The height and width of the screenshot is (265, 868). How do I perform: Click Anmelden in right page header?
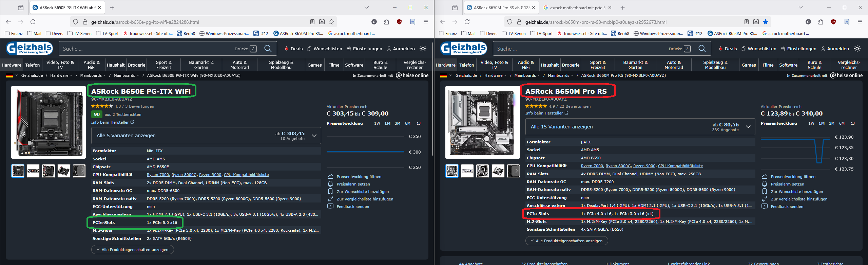pyautogui.click(x=835, y=49)
